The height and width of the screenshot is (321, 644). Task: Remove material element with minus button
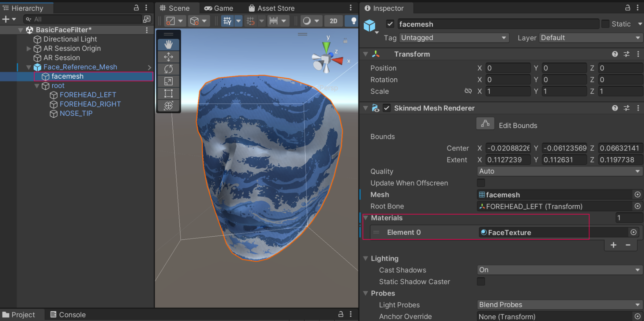coord(628,245)
